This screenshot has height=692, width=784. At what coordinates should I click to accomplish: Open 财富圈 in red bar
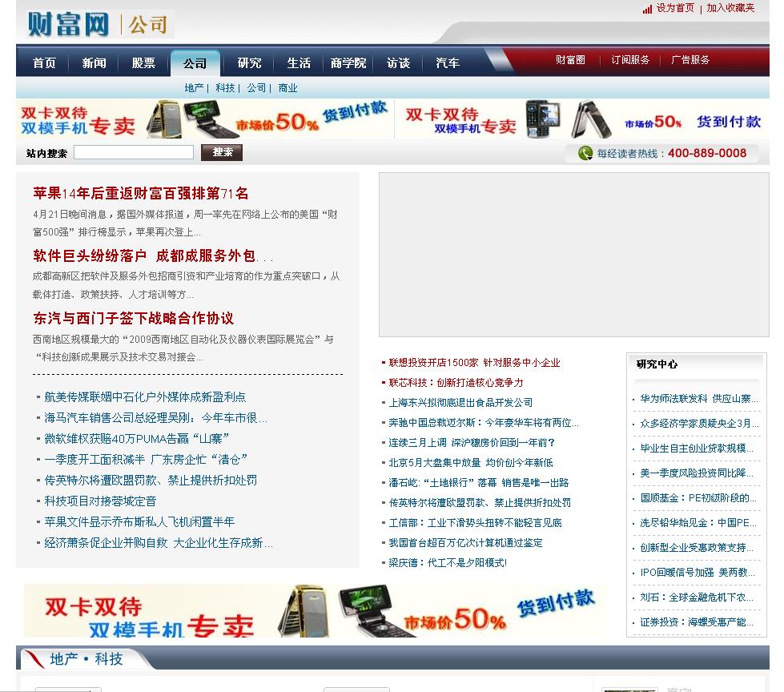570,60
